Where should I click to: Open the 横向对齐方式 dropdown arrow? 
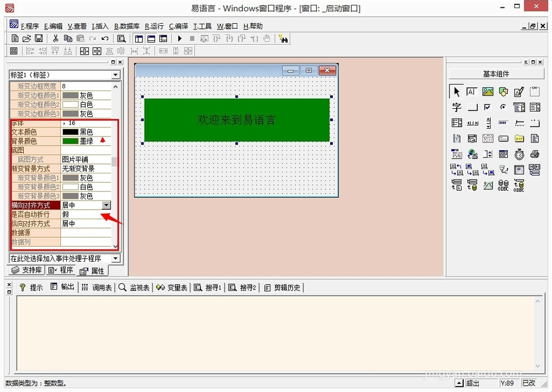[x=107, y=205]
